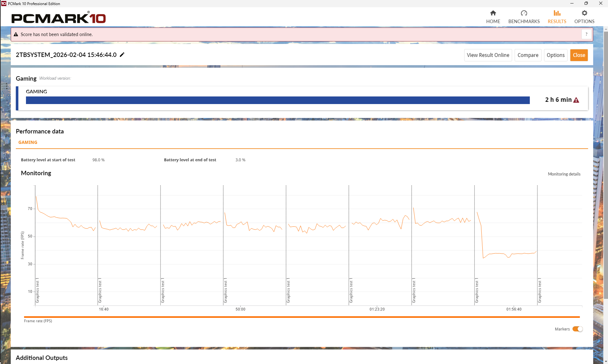Click the red warning triangle beside 2 h 6 min
The width and height of the screenshot is (608, 364).
point(576,100)
